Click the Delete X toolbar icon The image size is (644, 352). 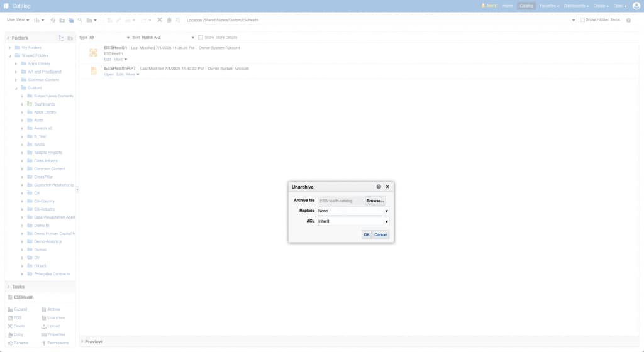click(160, 19)
